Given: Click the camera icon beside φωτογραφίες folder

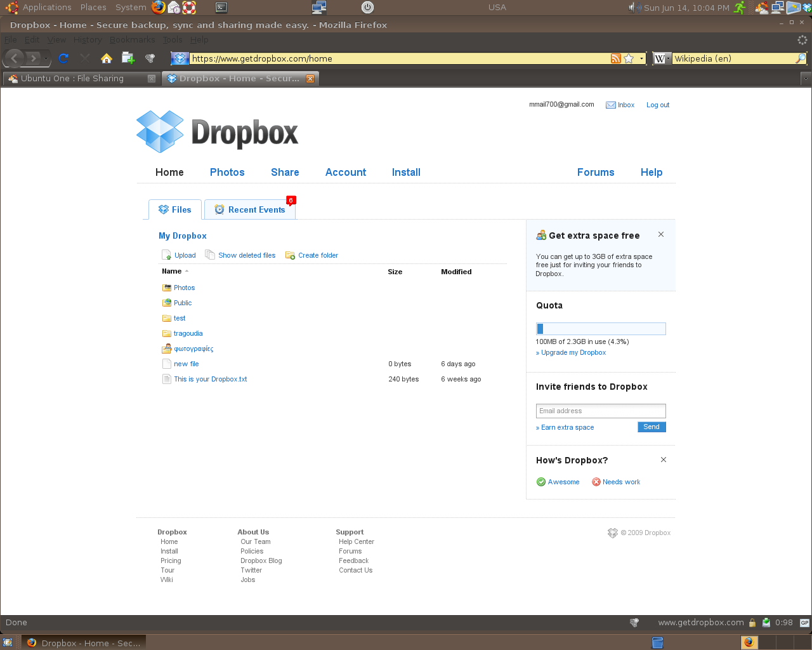Looking at the screenshot, I should [x=166, y=348].
